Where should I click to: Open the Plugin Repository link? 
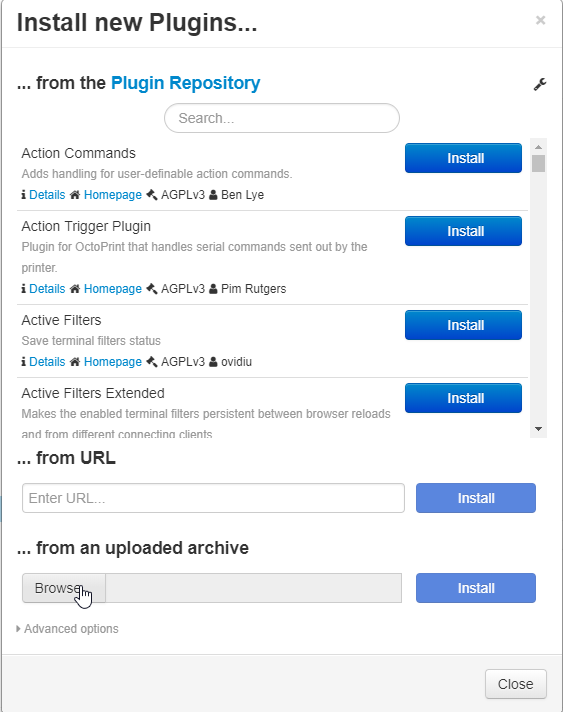point(186,83)
